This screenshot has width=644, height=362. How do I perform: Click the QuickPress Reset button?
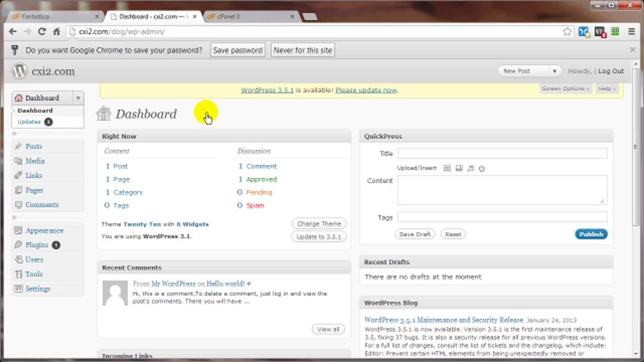453,234
